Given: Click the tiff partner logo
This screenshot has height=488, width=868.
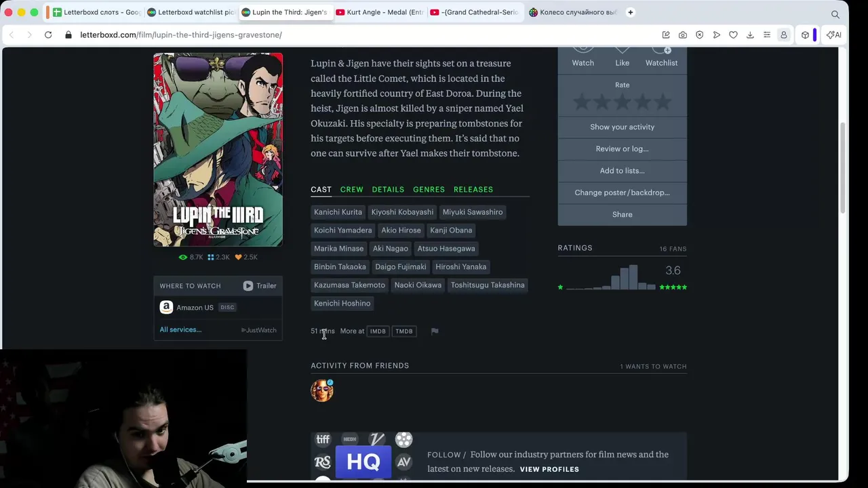Looking at the screenshot, I should 323,439.
